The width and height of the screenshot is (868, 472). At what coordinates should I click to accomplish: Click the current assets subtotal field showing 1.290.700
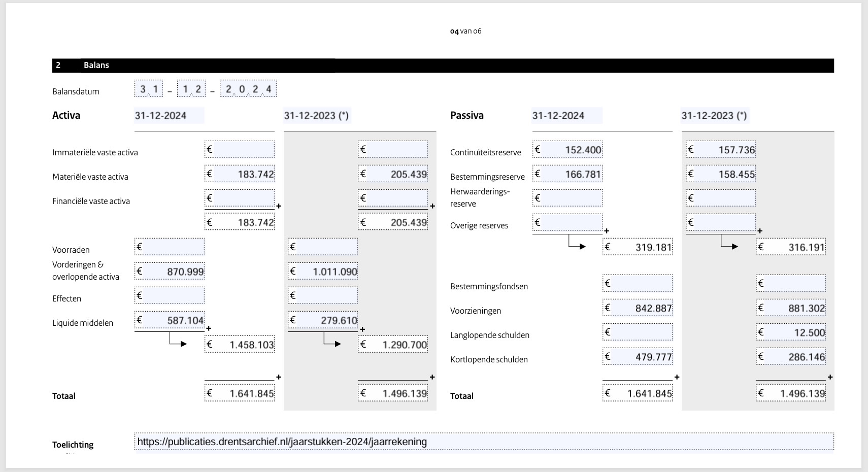point(393,344)
